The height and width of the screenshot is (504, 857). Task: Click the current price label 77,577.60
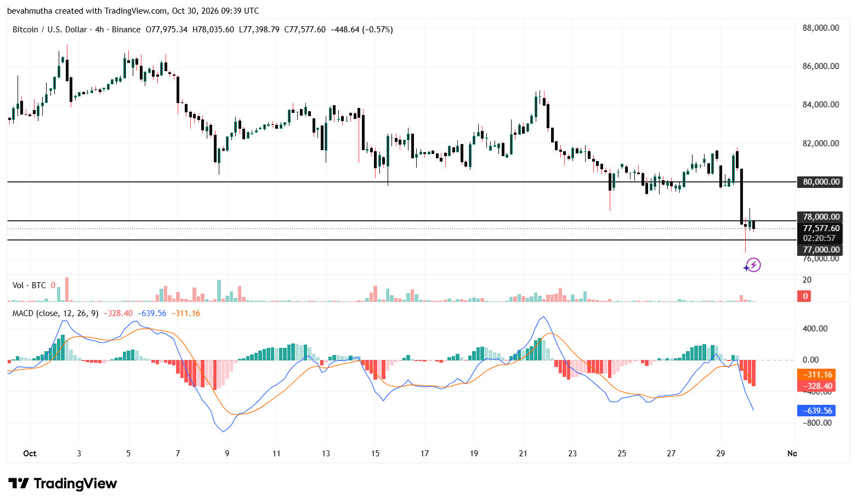(821, 228)
